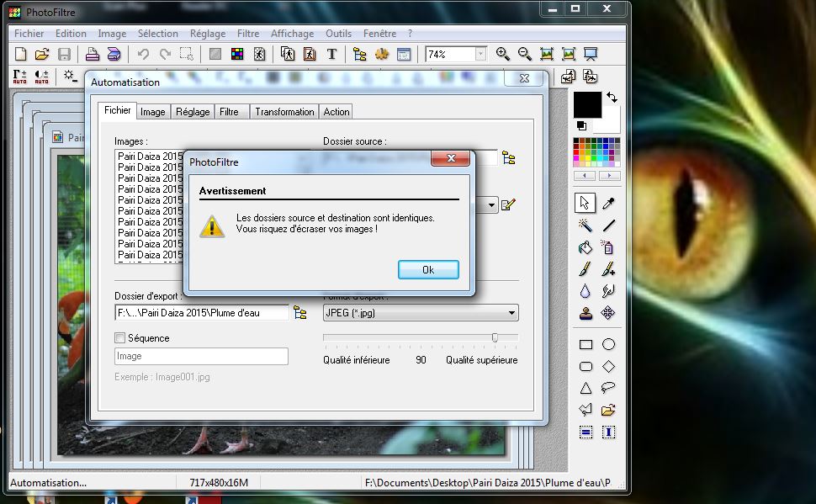This screenshot has width=816, height=504.
Task: Click the export folder path field
Action: [x=202, y=312]
